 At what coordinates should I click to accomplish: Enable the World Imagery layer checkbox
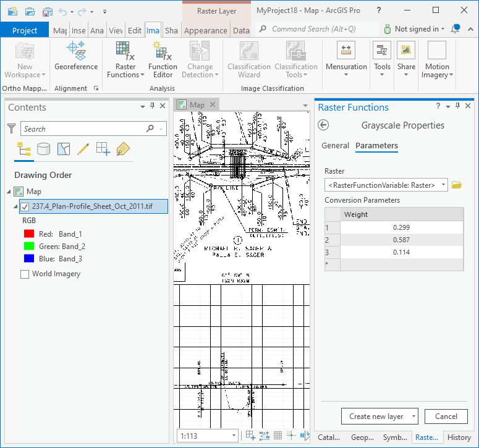pos(25,274)
